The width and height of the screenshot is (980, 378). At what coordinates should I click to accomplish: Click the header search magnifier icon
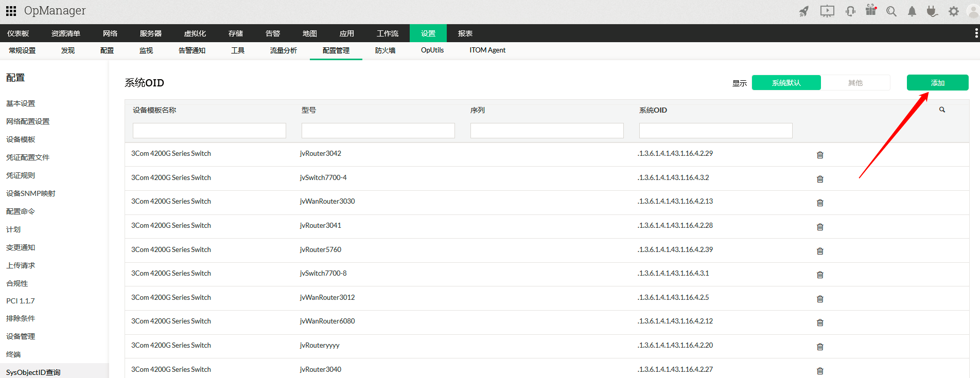(891, 11)
